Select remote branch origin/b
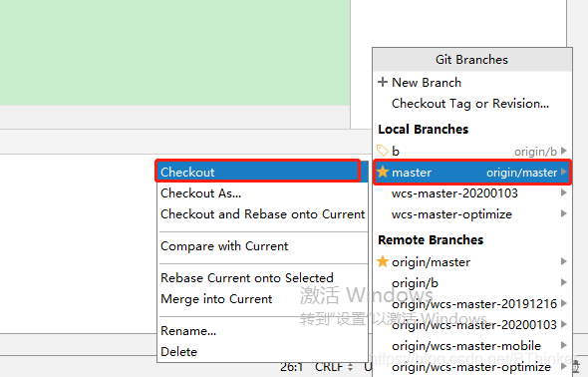 pyautogui.click(x=472, y=283)
